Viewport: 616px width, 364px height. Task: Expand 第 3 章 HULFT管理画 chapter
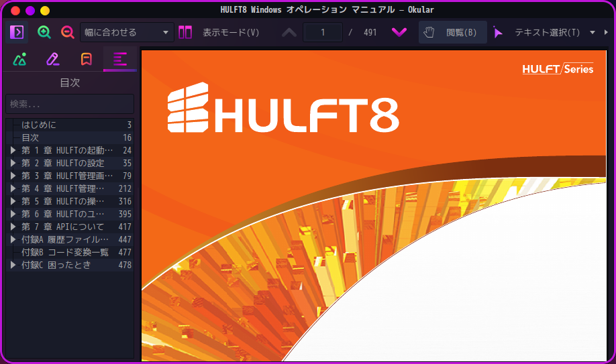13,176
